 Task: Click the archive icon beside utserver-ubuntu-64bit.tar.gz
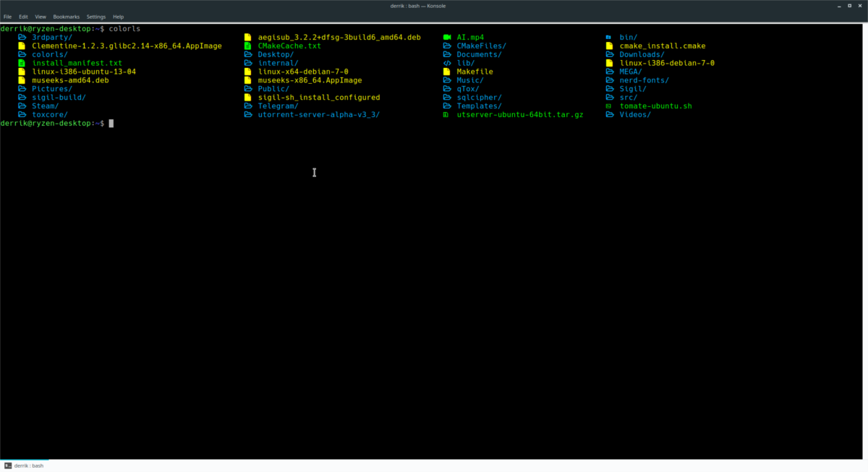446,114
